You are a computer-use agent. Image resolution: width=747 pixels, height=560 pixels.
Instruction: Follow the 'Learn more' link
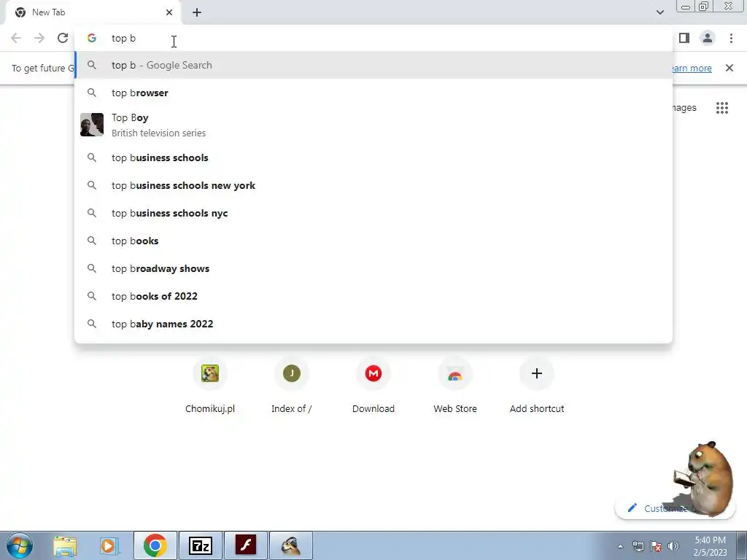point(692,68)
